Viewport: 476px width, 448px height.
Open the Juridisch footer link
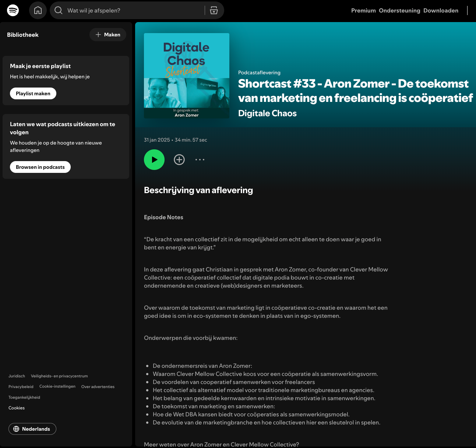[17, 376]
